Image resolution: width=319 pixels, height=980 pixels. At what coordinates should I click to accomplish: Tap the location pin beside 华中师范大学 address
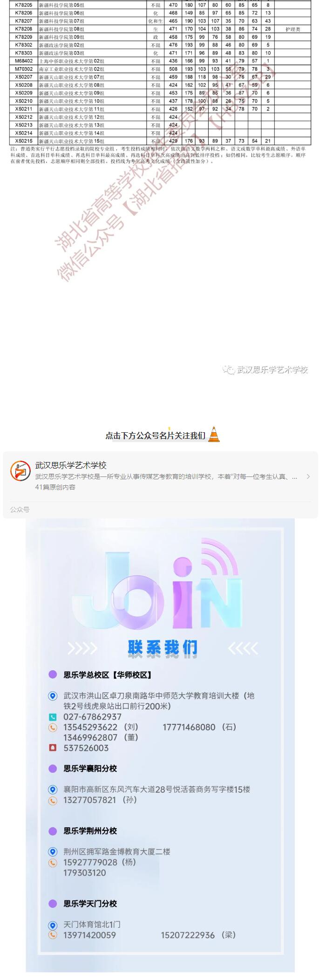click(53, 696)
